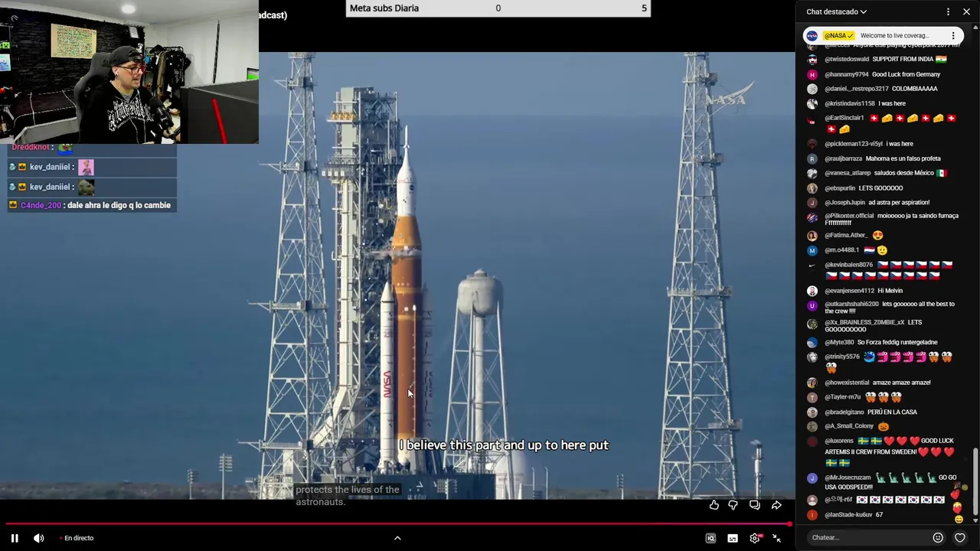Pause the live video playback
Viewport: 980px width, 551px height.
(x=15, y=538)
